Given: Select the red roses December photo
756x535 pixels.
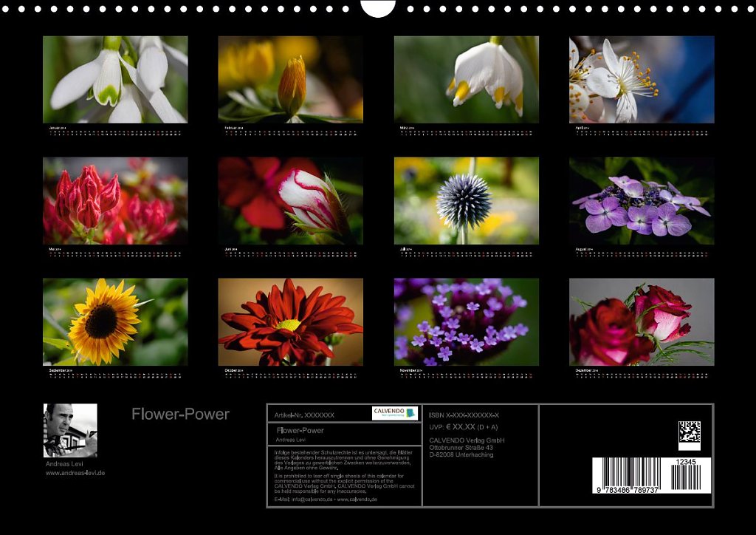Looking at the screenshot, I should click(642, 321).
